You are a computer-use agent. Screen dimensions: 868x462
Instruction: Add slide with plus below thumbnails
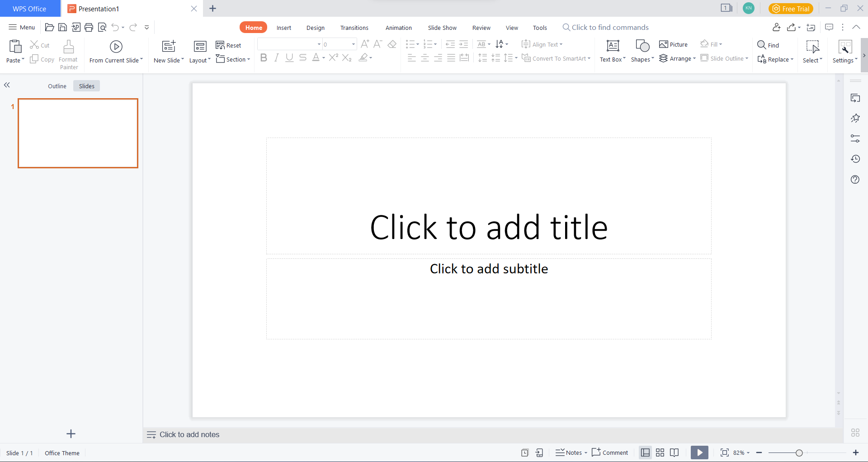71,434
